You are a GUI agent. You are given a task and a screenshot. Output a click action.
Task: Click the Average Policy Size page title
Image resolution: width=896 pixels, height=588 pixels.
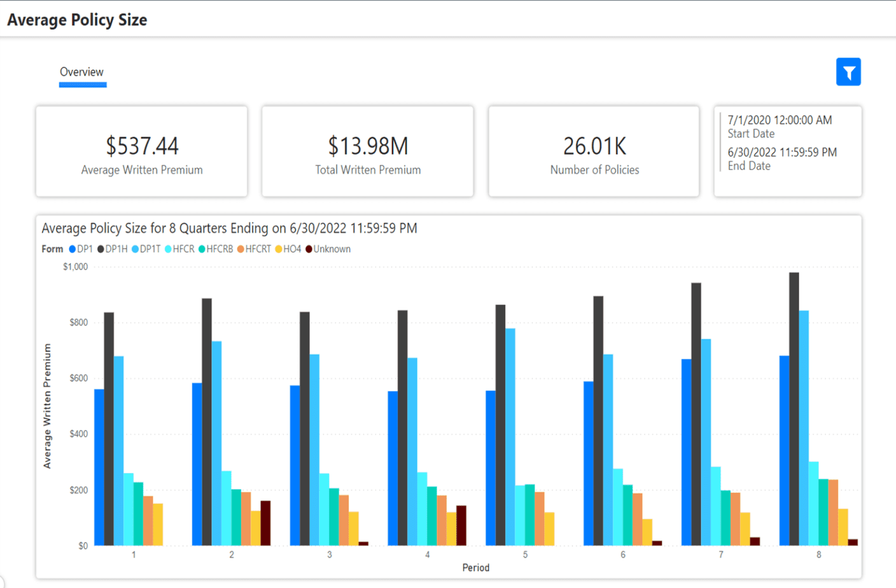[x=77, y=20]
